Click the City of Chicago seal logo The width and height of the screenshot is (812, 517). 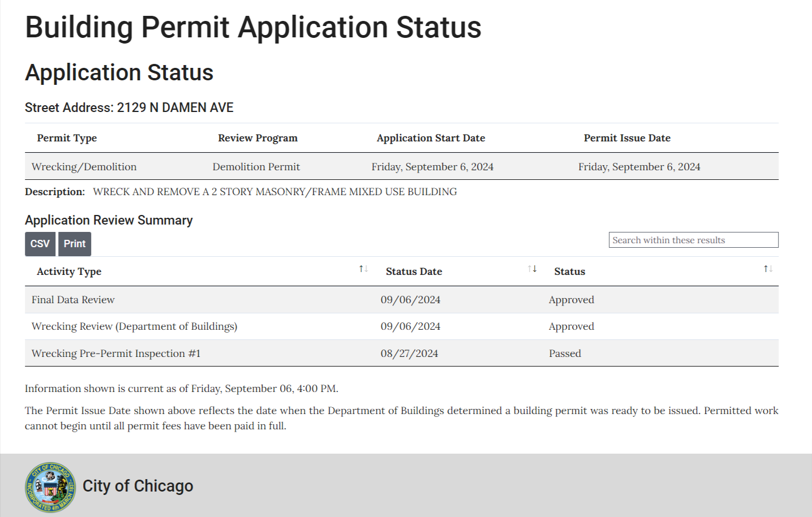pos(50,488)
